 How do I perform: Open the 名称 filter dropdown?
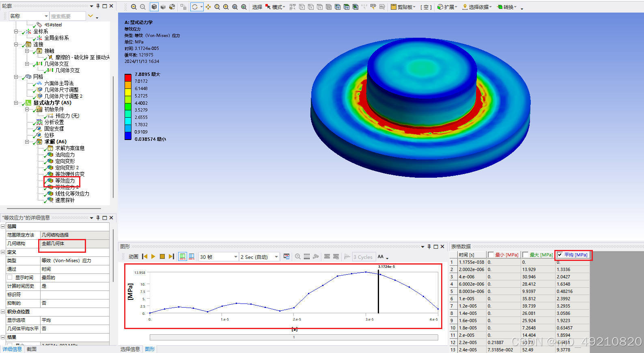[x=46, y=16]
